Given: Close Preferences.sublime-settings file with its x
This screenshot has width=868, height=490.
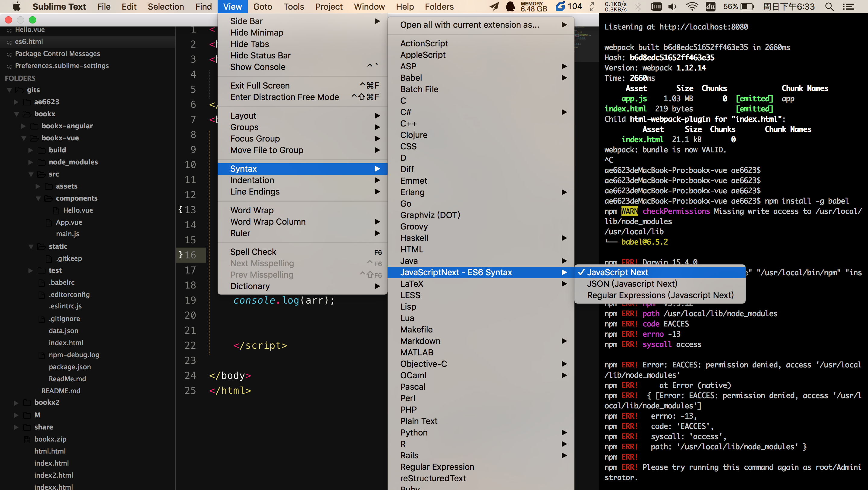Looking at the screenshot, I should [x=9, y=66].
